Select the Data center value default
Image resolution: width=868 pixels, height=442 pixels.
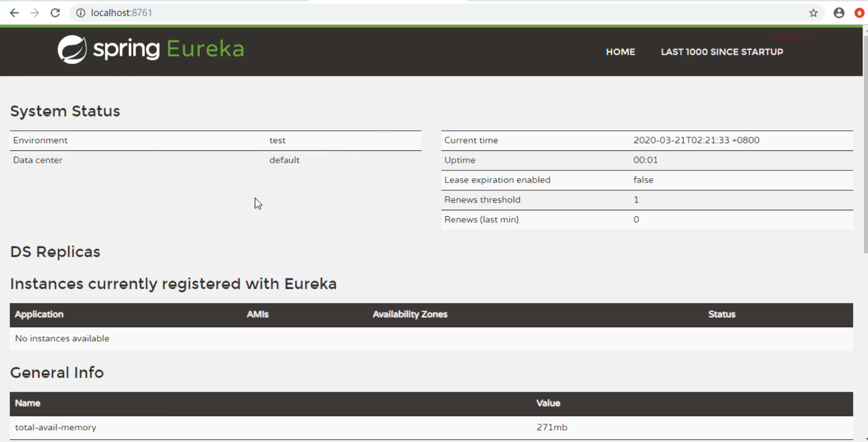[x=284, y=160]
